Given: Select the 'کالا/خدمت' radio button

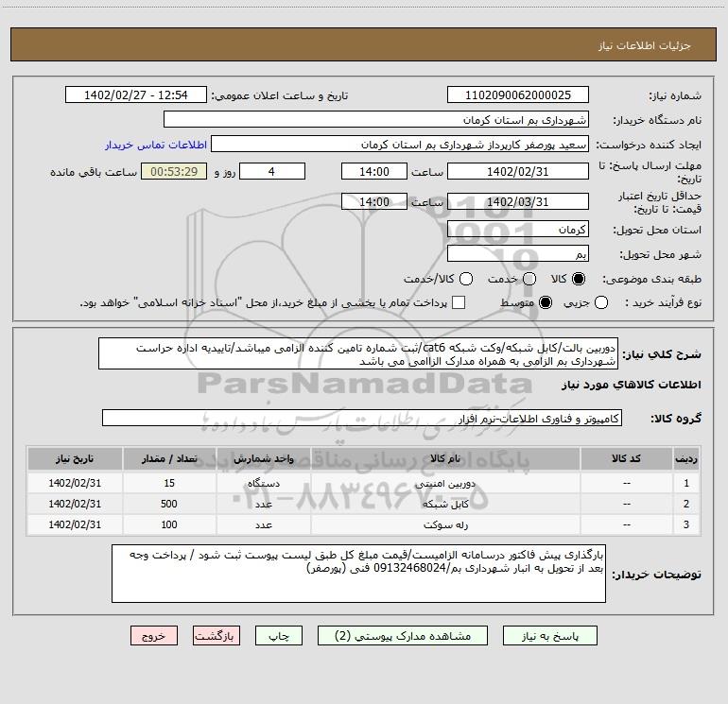Looking at the screenshot, I should pyautogui.click(x=466, y=279).
